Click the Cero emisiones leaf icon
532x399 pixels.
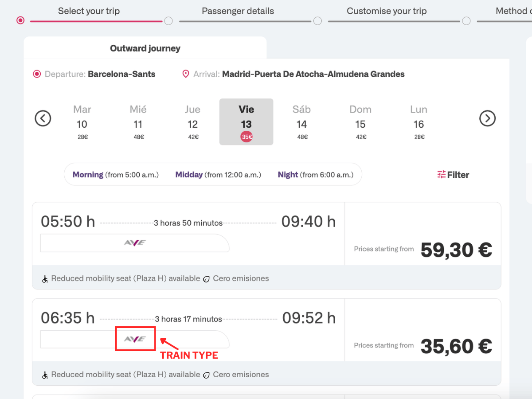207,278
